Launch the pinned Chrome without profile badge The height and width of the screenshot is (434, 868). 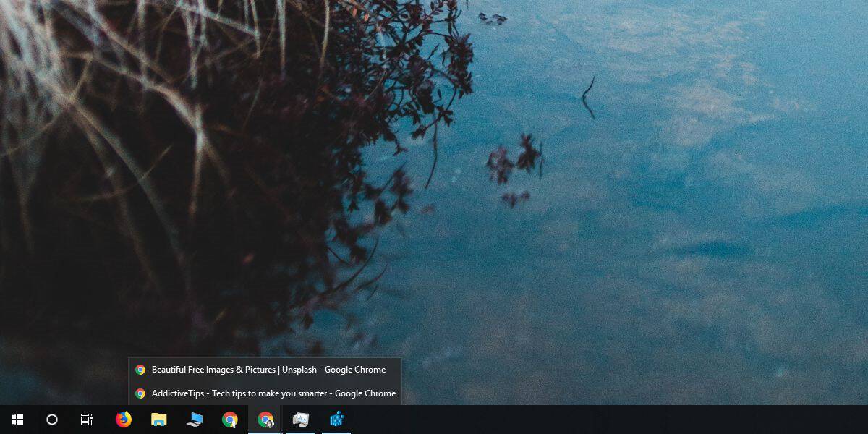click(230, 420)
